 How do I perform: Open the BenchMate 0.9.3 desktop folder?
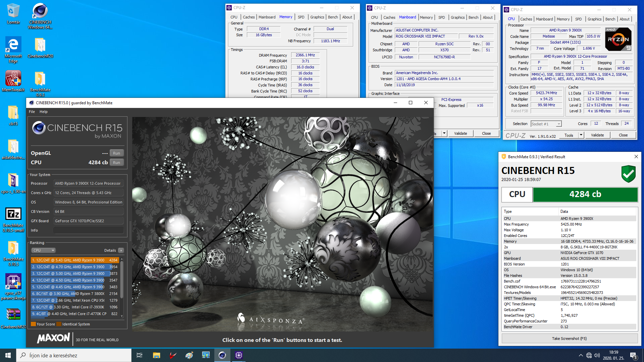click(x=40, y=83)
